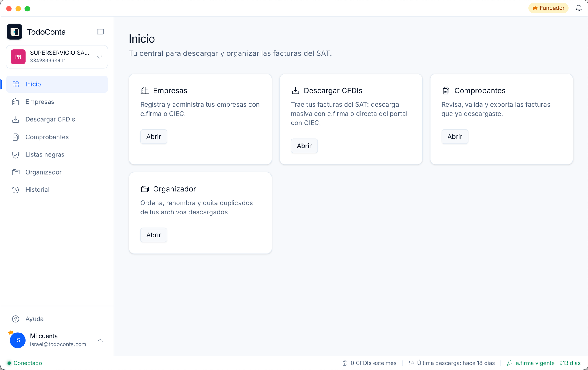
Task: Click Abrir on the Organizador card
Action: [154, 235]
